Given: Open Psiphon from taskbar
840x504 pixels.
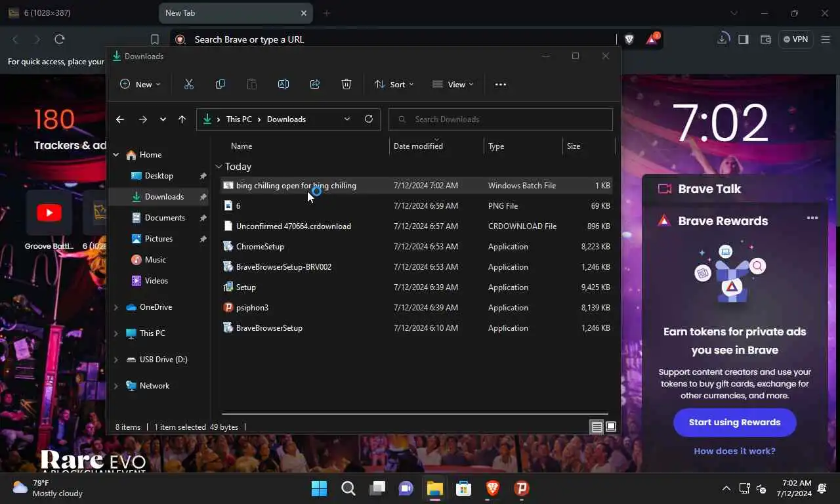Looking at the screenshot, I should click(522, 488).
